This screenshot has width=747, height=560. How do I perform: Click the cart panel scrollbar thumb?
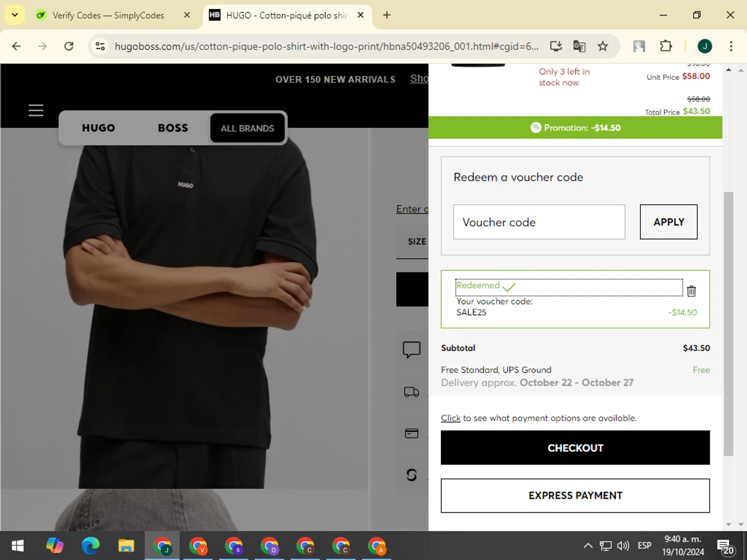pos(729,324)
